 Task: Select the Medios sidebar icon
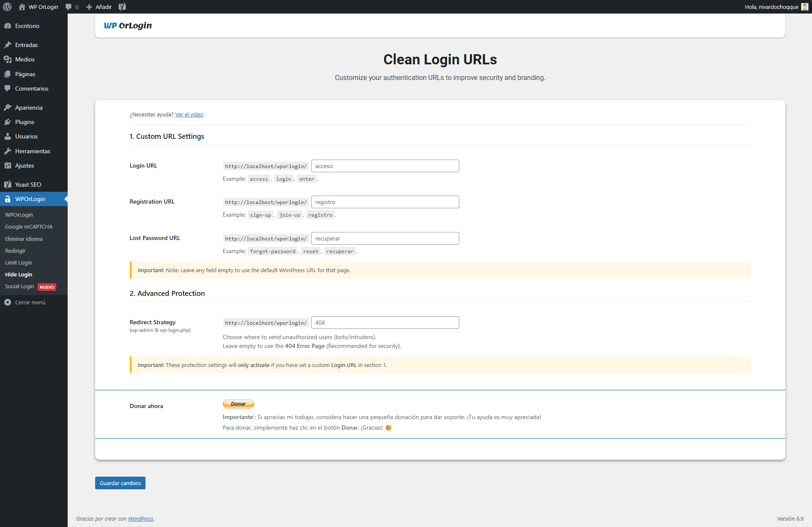[8, 59]
